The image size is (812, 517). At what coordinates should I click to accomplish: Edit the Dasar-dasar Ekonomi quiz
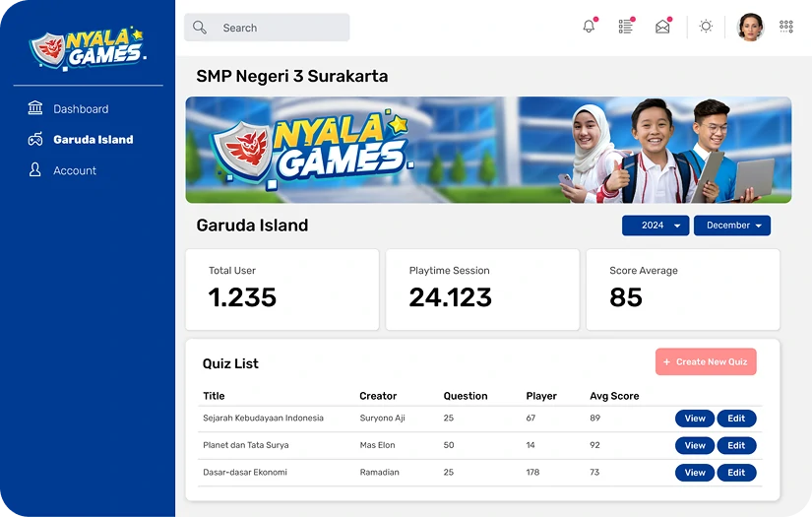736,472
